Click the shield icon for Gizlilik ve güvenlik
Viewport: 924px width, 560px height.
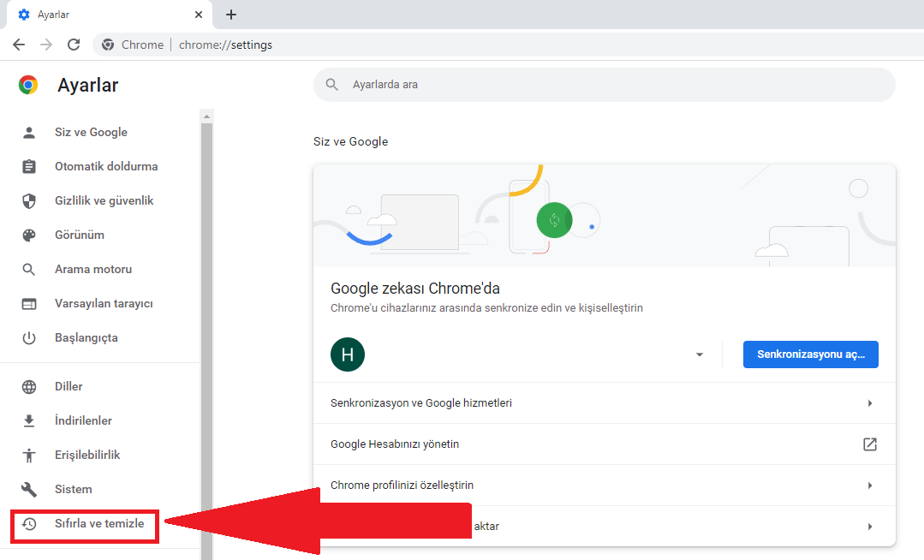(x=29, y=201)
